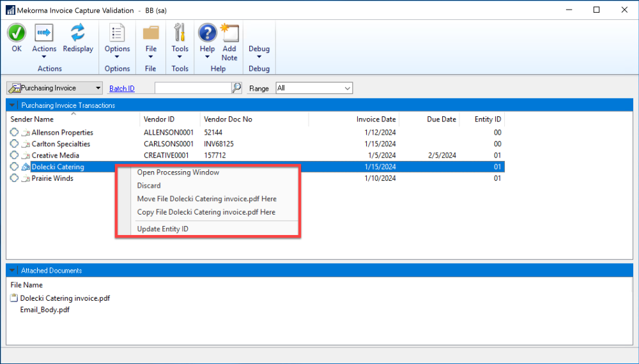The width and height of the screenshot is (639, 364).
Task: Click invoice date 1/12/2024
Action: (380, 132)
